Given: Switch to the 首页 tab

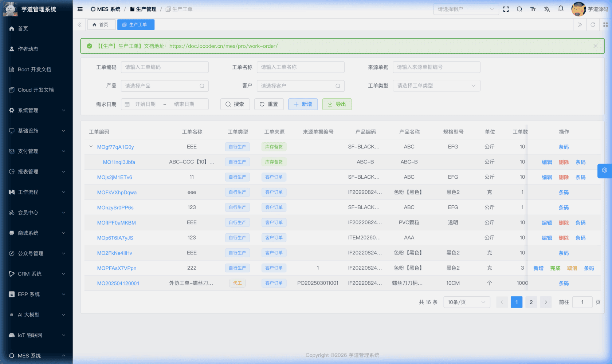Looking at the screenshot, I should (101, 25).
